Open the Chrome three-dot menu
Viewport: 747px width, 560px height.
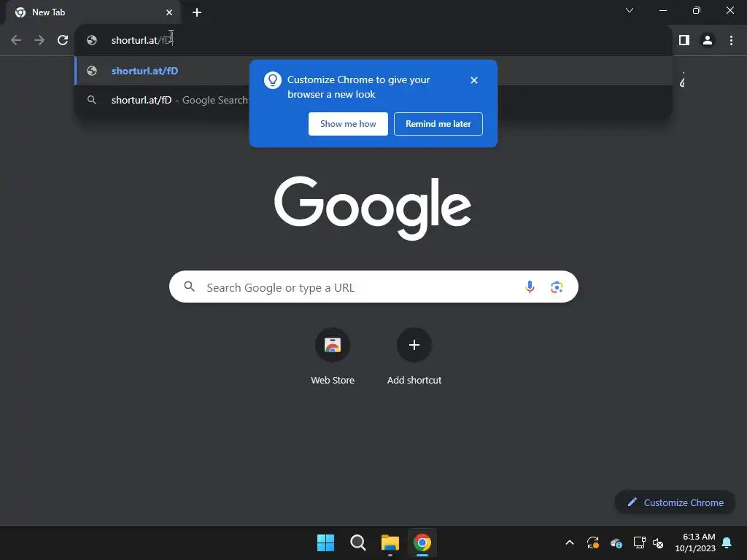[x=731, y=40]
